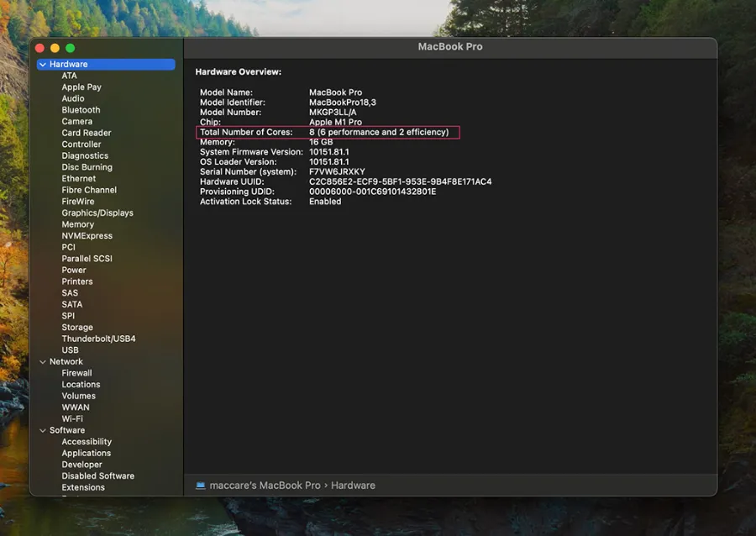
Task: Select NVMExpress entry
Action: coord(87,236)
